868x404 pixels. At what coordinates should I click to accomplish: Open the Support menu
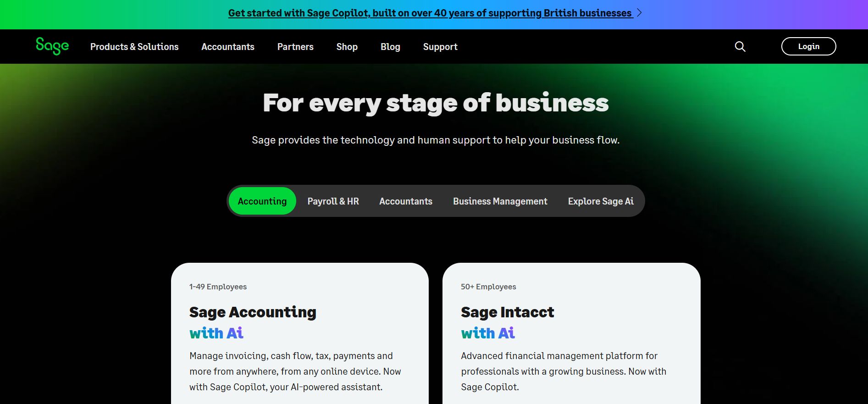(x=440, y=46)
